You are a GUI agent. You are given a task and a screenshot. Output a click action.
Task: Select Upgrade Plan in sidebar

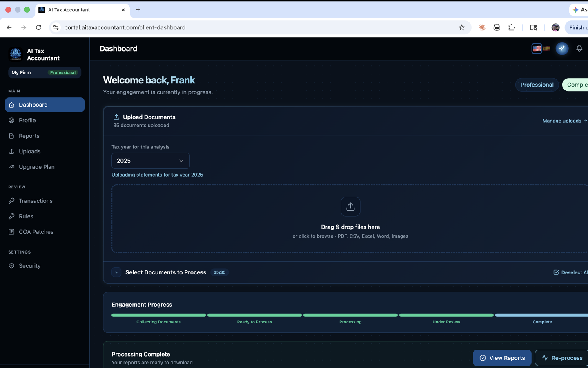tap(45, 167)
